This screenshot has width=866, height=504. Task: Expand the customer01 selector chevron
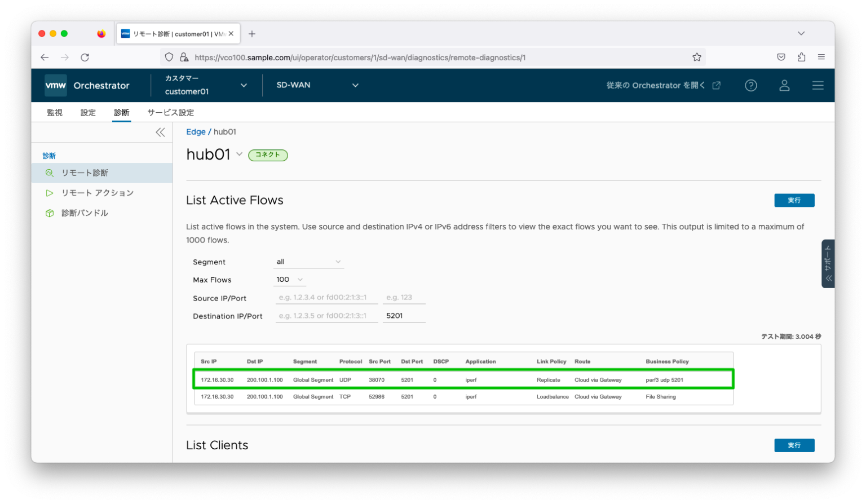[244, 85]
